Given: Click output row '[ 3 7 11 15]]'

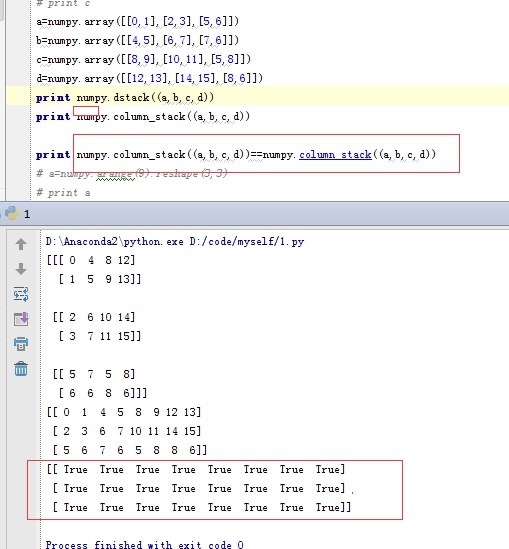Looking at the screenshot, I should pyautogui.click(x=99, y=336).
